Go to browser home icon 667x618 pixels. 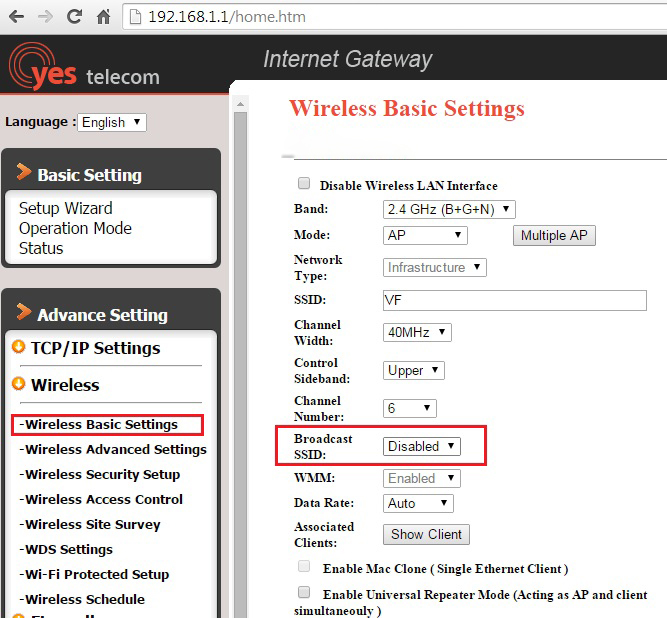coord(103,17)
